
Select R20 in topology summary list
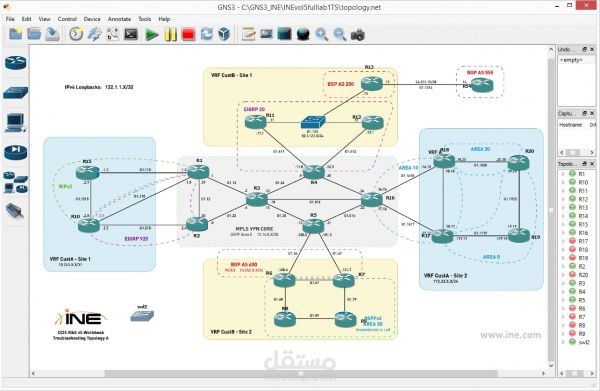[x=583, y=275]
